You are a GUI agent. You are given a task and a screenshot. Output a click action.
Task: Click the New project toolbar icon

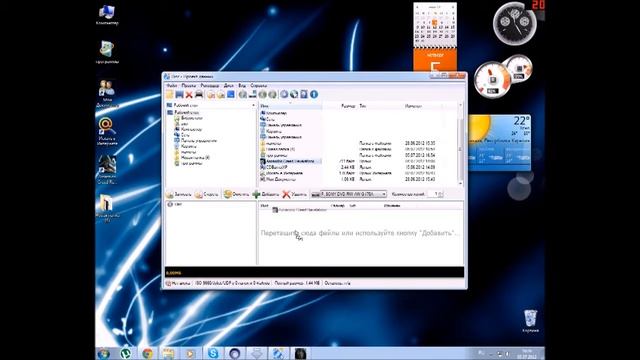[x=169, y=95]
